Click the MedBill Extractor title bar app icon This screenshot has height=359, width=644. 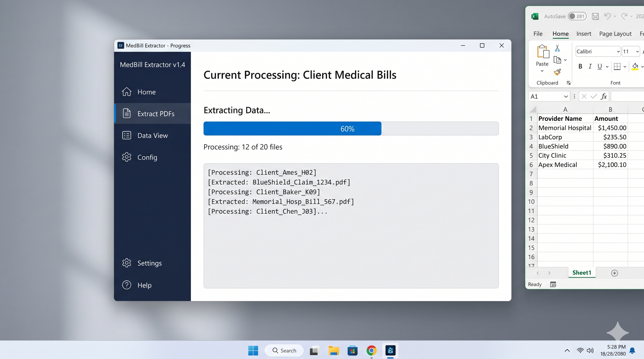click(x=121, y=45)
